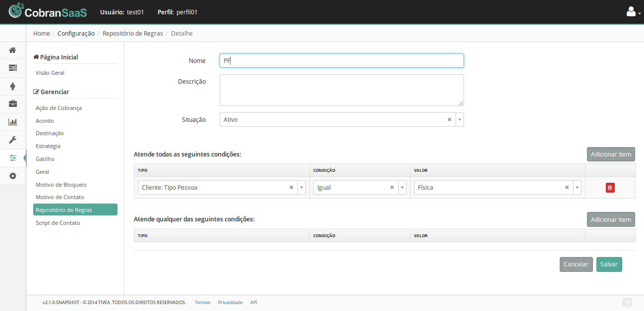This screenshot has width=644, height=311.
Task: Click the 'Usuário: test01' header text
Action: [121, 12]
